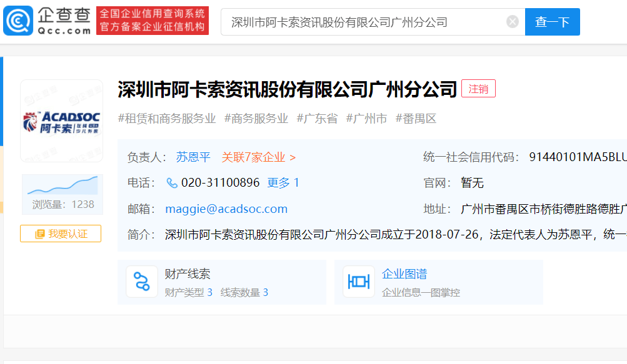Open the #广州市 tag
The image size is (627, 364).
366,119
